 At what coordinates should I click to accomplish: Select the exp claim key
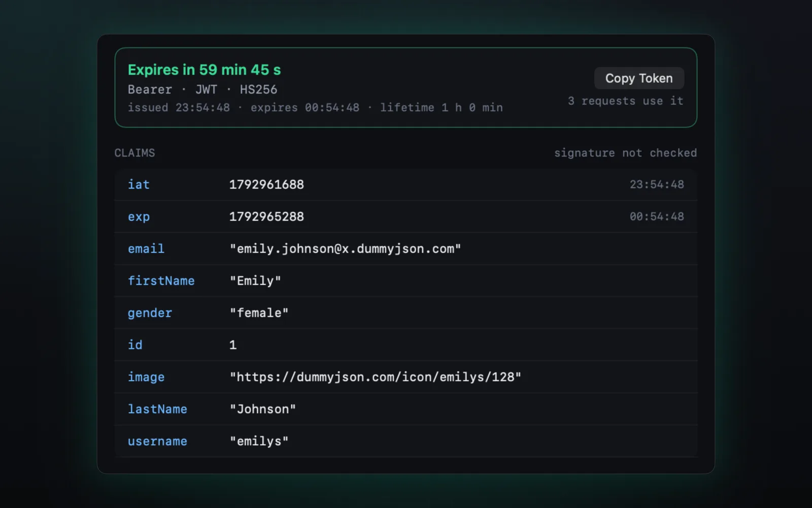pyautogui.click(x=139, y=217)
